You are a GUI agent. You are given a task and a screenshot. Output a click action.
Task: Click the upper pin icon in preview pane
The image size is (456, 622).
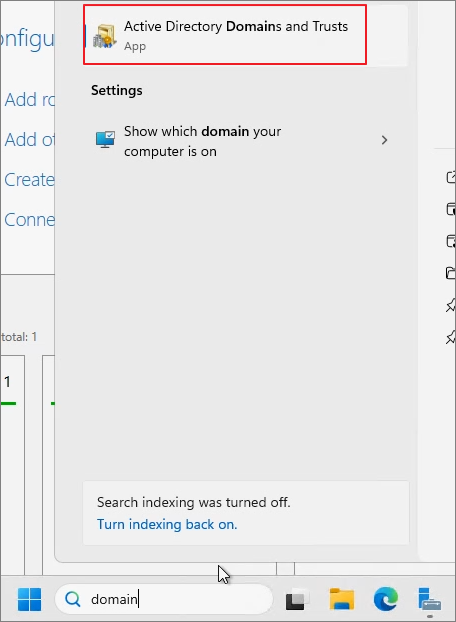click(451, 305)
